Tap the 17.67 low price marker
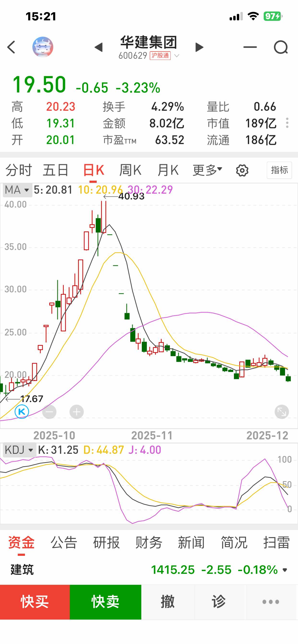 click(32, 399)
